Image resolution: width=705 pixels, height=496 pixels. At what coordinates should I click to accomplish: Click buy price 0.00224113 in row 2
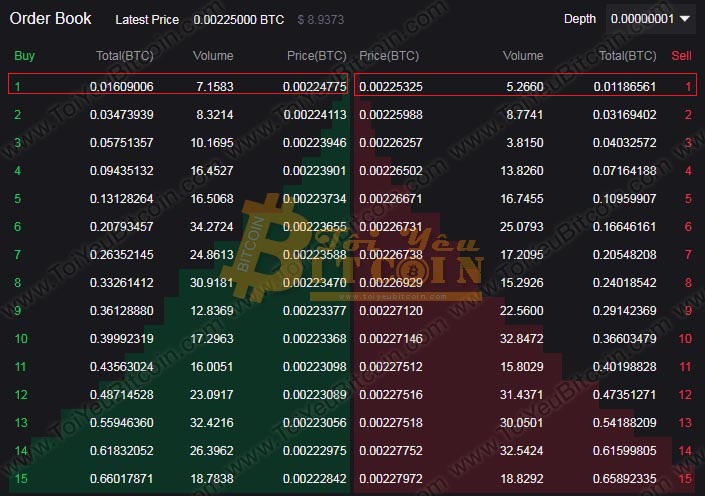(x=313, y=115)
